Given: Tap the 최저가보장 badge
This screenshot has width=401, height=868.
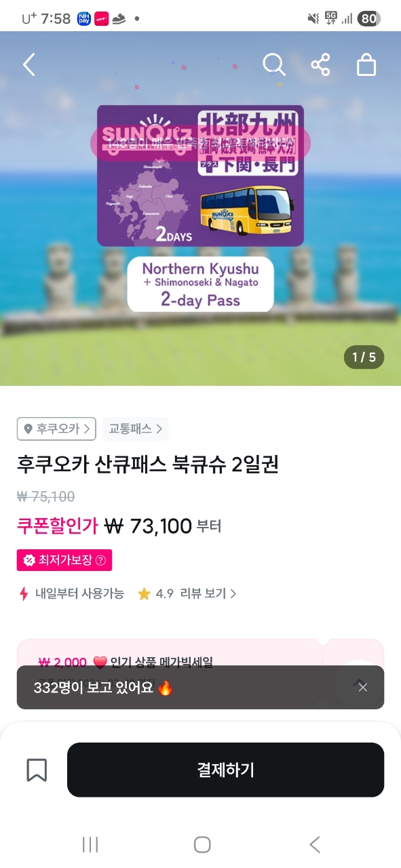Looking at the screenshot, I should (64, 560).
